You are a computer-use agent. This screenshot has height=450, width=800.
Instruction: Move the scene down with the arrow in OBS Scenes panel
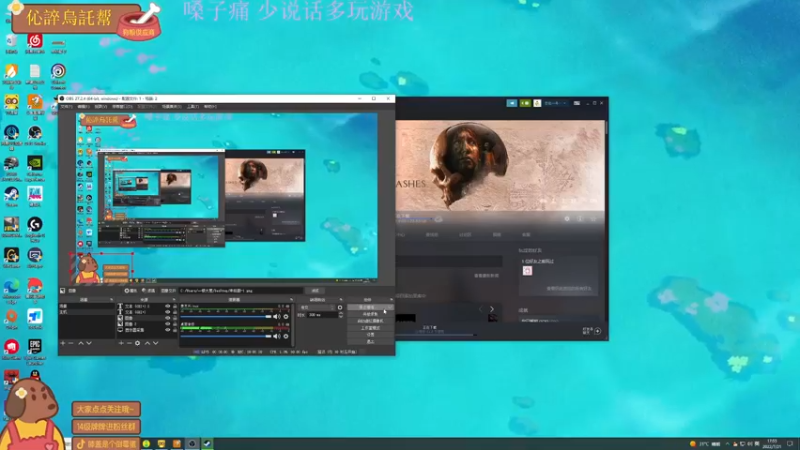point(89,343)
